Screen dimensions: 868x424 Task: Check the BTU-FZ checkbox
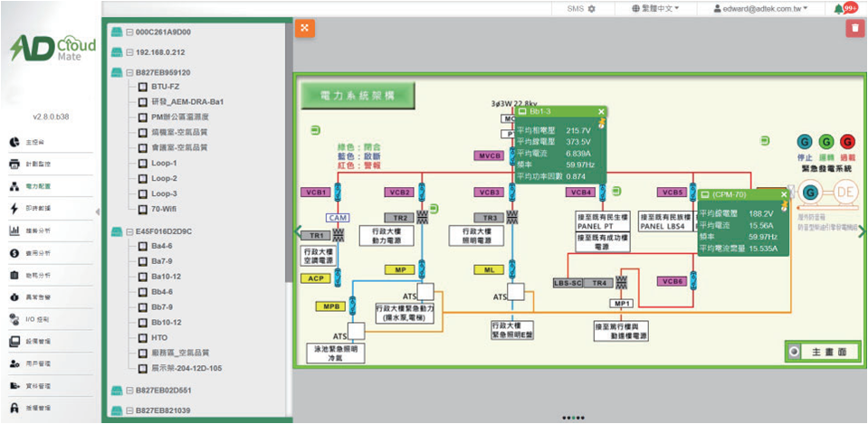142,87
